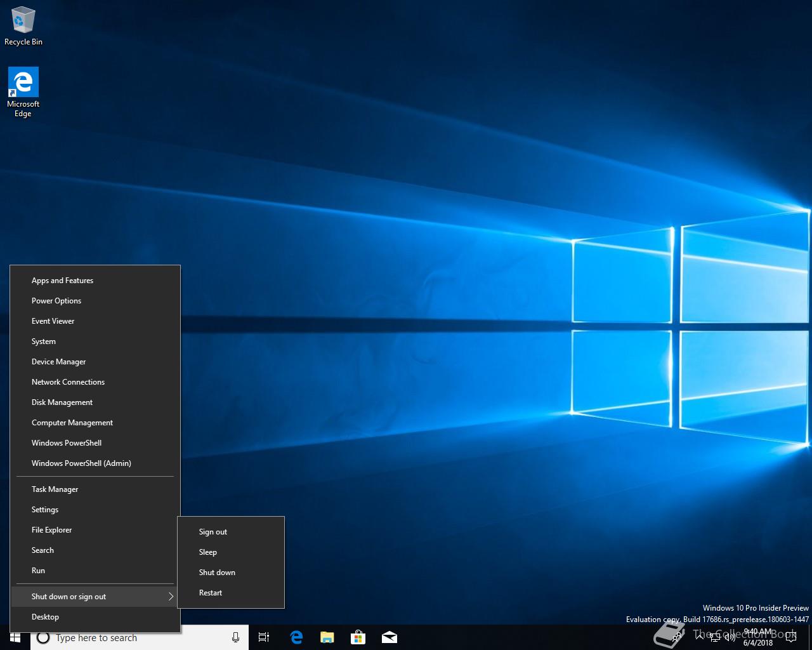Open Device Manager from the menu
Viewport: 812px width, 650px height.
tap(59, 362)
